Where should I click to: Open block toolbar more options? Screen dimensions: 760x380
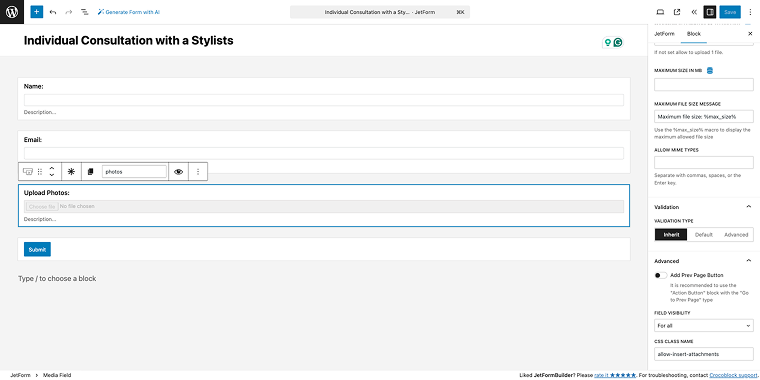[198, 172]
